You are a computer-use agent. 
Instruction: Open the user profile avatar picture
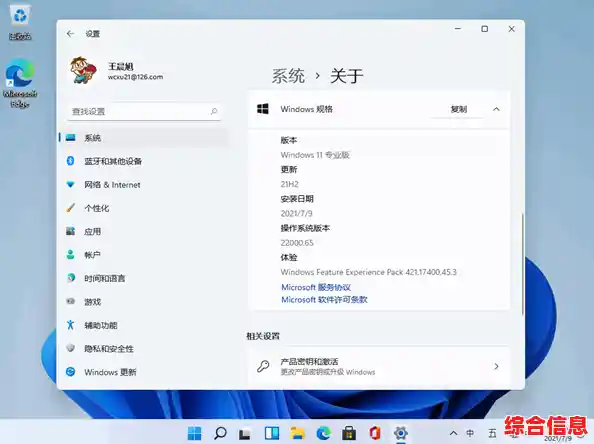tap(83, 70)
